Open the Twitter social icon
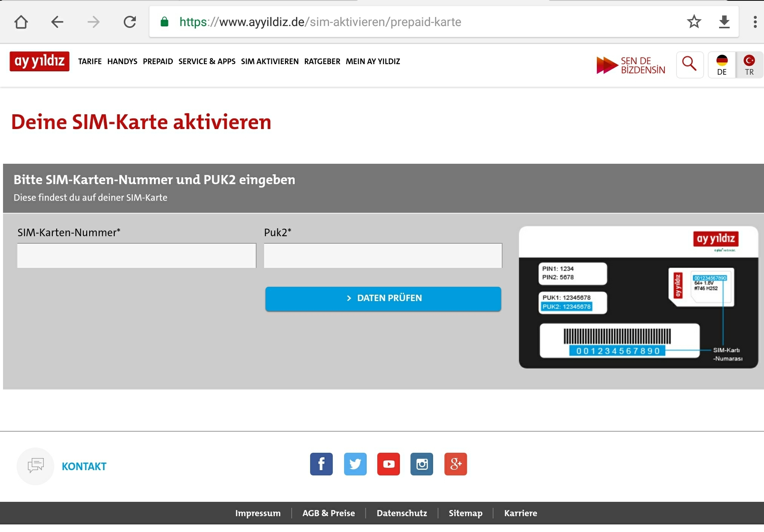Viewport: 764px width, 532px height. click(355, 464)
